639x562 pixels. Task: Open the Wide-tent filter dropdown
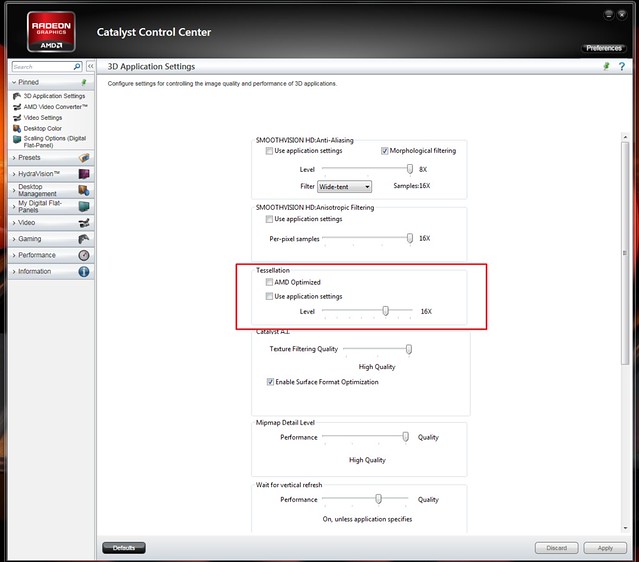344,186
